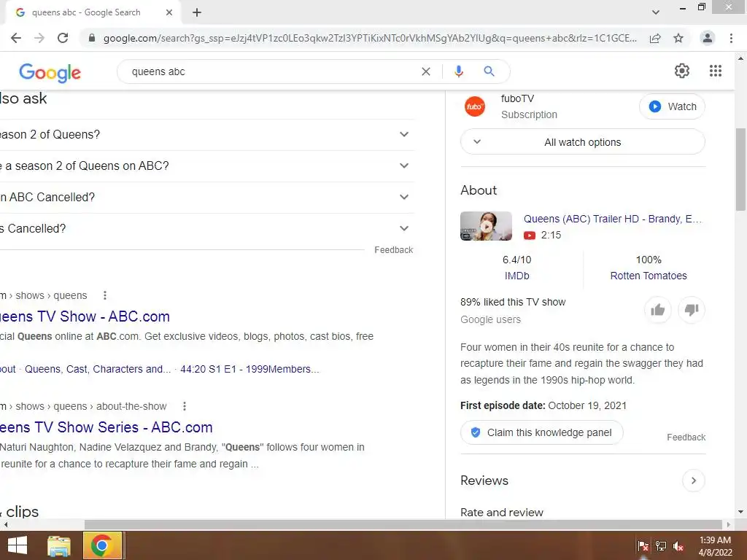Click the address bar URL
The width and height of the screenshot is (747, 560).
pos(370,38)
